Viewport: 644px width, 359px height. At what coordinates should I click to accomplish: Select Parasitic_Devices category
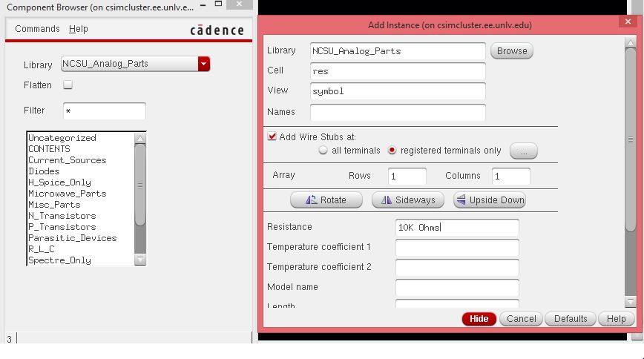[x=72, y=238]
